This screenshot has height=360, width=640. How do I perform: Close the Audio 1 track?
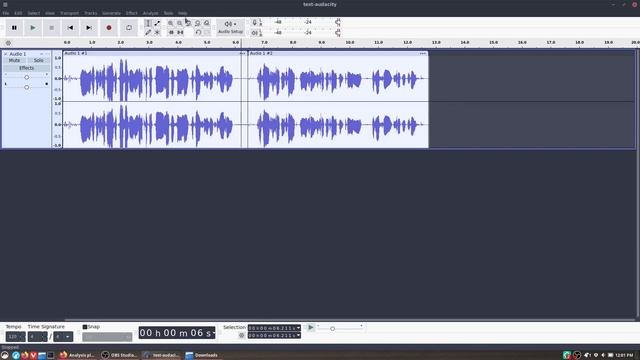(x=6, y=54)
